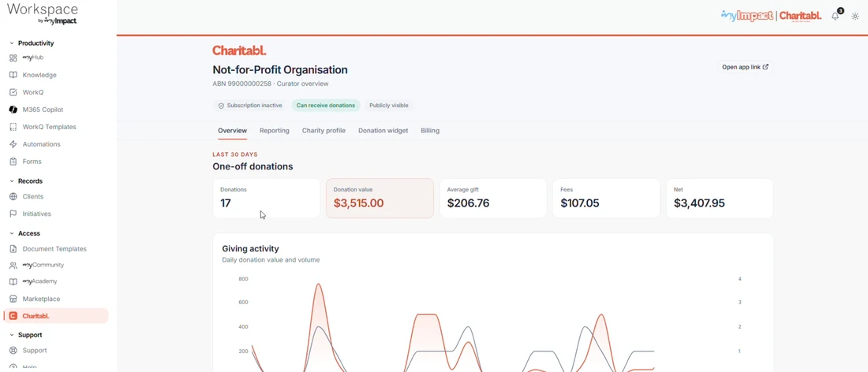Select the Average gift card

tap(493, 198)
